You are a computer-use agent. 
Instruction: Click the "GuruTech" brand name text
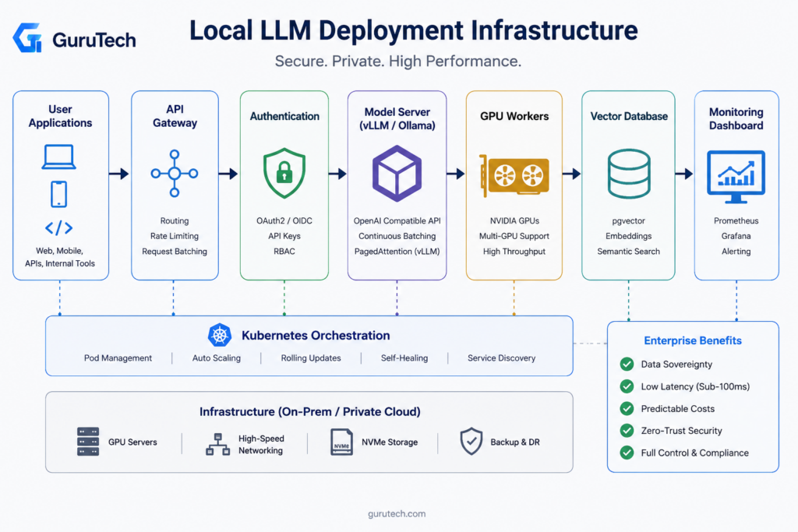tap(94, 40)
